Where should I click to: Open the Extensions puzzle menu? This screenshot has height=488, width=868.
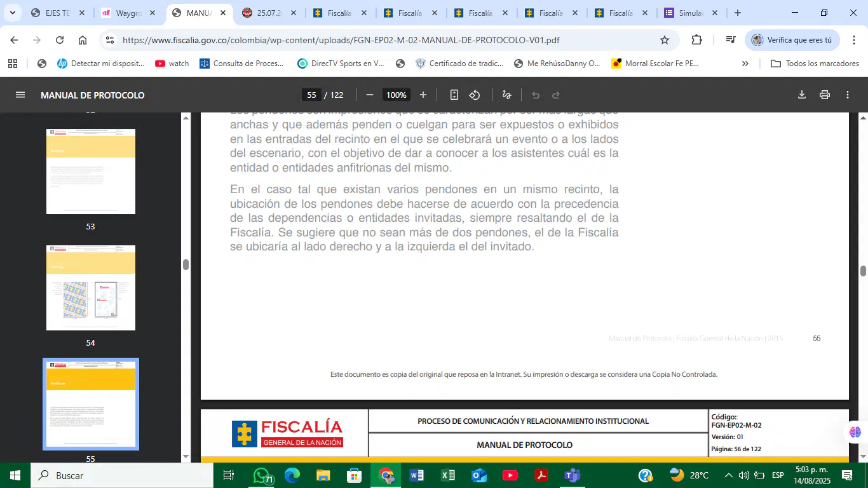coord(696,40)
